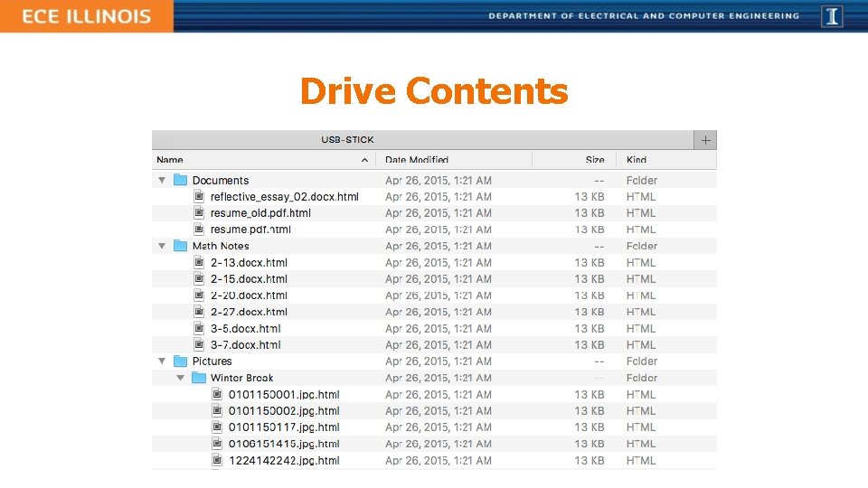Click the Winter Break folder icon

pos(199,378)
